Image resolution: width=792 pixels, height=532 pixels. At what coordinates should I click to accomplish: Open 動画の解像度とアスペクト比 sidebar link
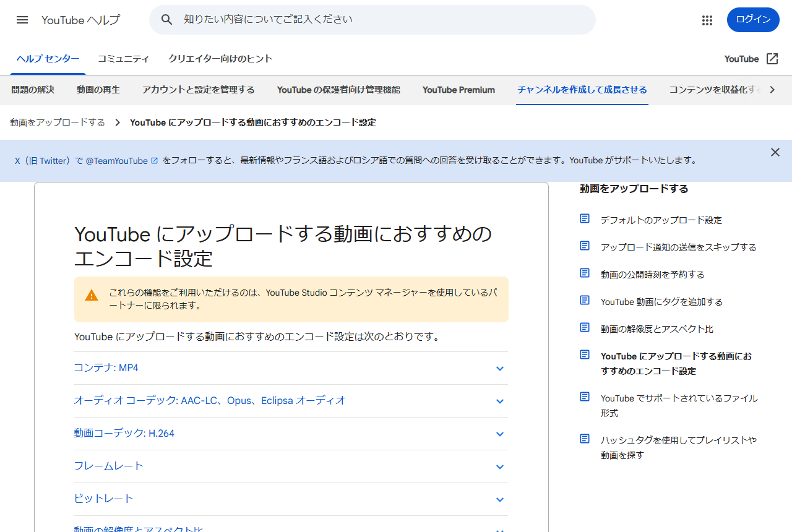[657, 328]
